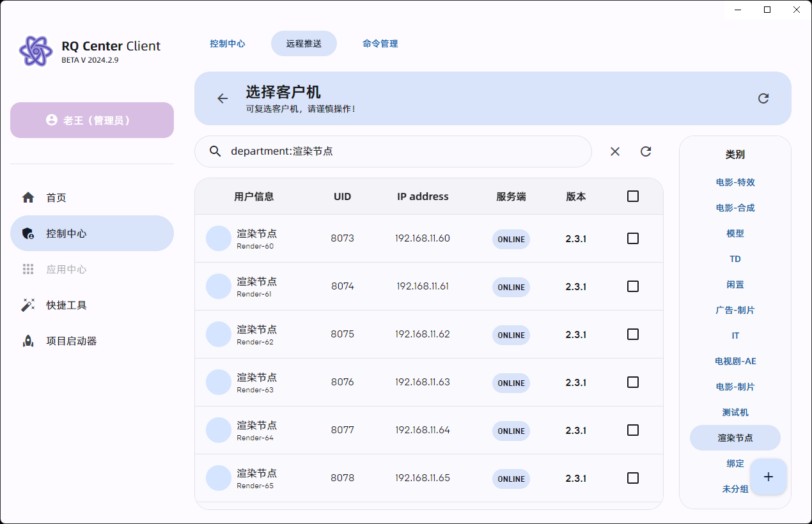Switch to the 命令管理 tab
This screenshot has width=812, height=524.
380,43
